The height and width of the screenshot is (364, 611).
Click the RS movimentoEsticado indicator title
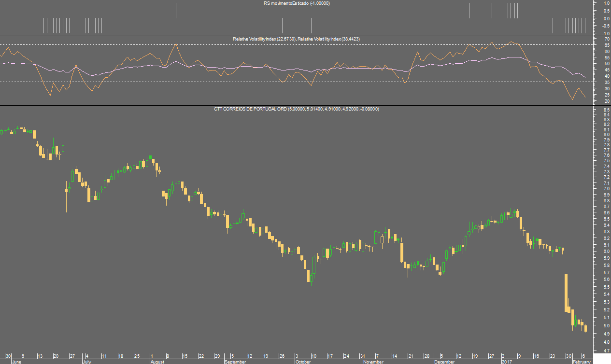tap(297, 3)
